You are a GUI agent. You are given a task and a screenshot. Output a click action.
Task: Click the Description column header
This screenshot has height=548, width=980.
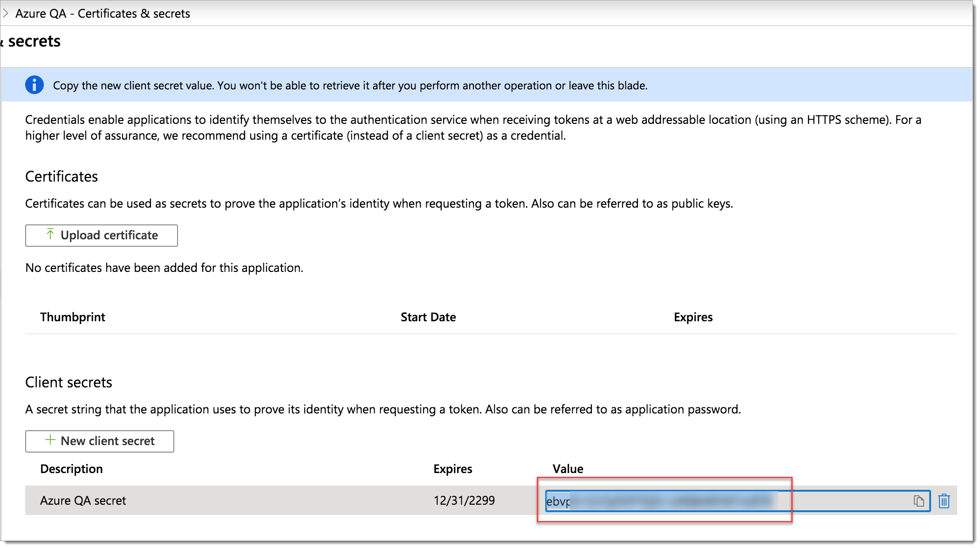71,469
